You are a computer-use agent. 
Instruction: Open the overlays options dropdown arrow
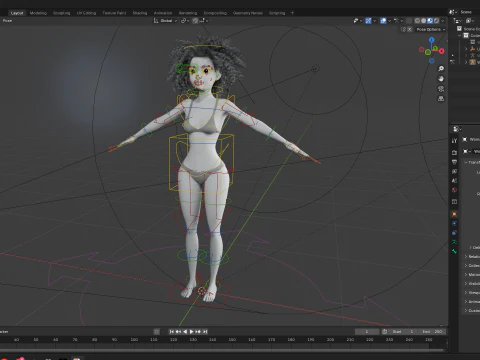389,21
